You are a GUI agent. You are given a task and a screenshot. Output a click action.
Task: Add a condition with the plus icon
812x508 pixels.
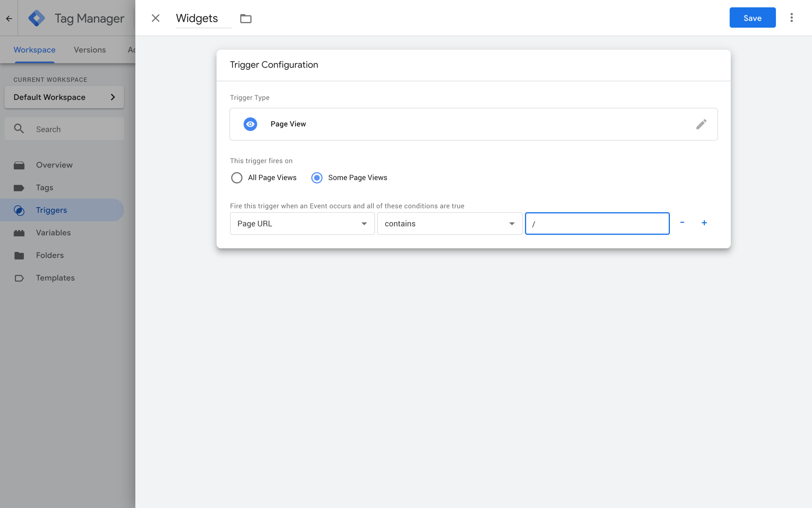tap(704, 223)
